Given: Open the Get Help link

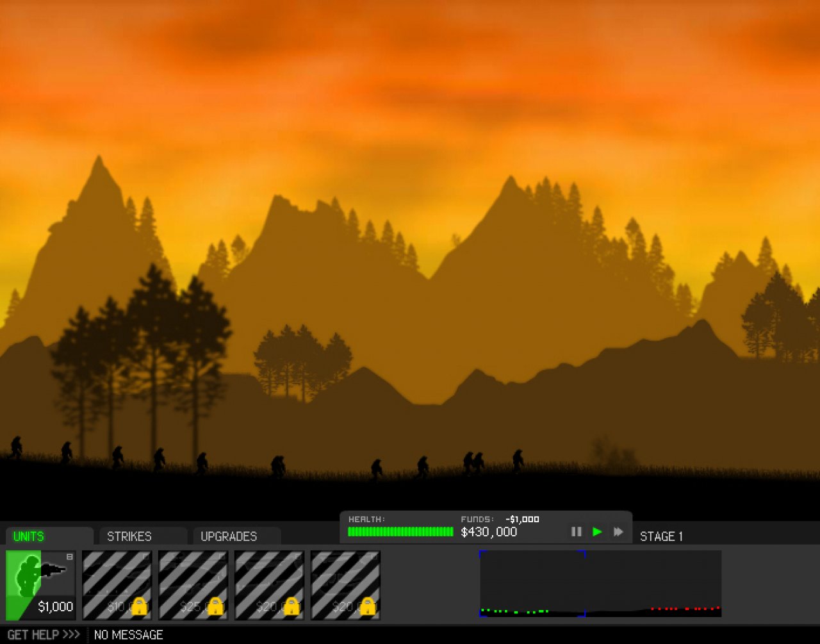Looking at the screenshot, I should [44, 634].
